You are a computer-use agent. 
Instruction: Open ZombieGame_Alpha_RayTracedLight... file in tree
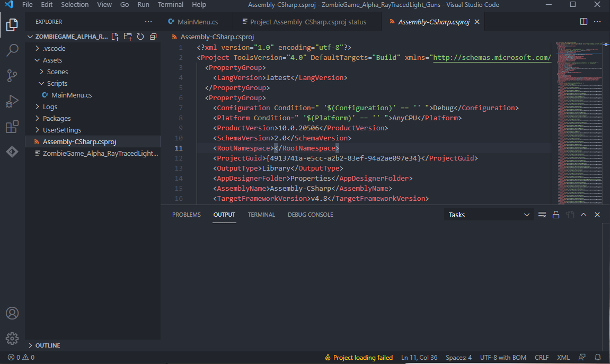pos(93,153)
